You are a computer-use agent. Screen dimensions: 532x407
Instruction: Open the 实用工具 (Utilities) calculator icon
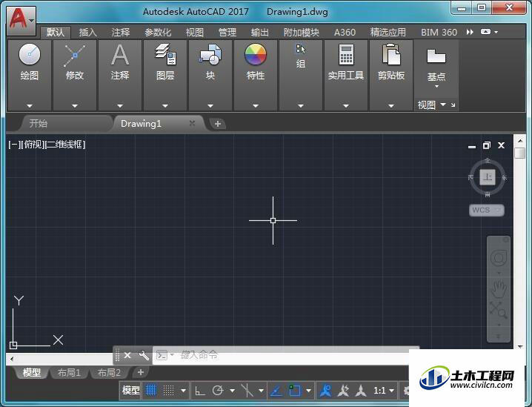346,54
